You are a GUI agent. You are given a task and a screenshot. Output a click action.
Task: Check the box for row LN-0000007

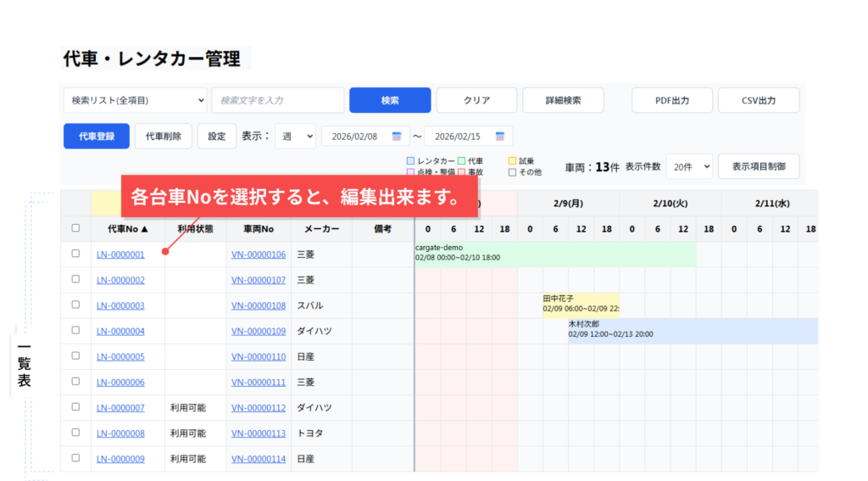point(75,407)
